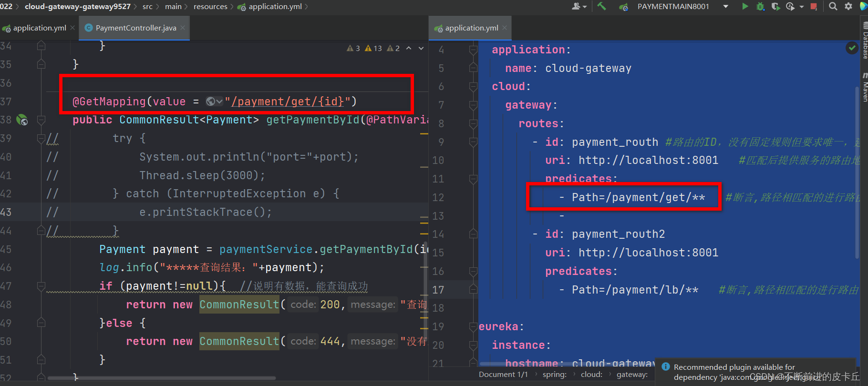This screenshot has height=386, width=868.
Task: Start debugging with the bug icon
Action: pos(760,6)
